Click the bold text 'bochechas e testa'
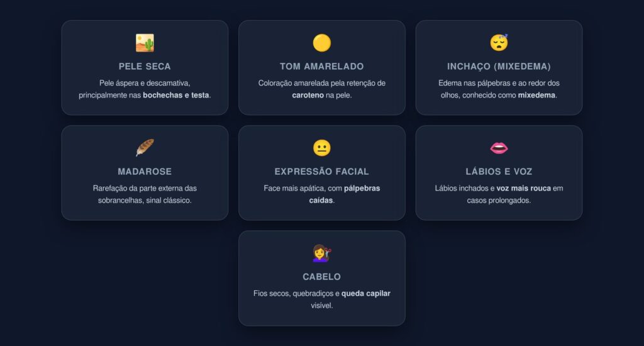The height and width of the screenshot is (346, 644). [x=175, y=95]
